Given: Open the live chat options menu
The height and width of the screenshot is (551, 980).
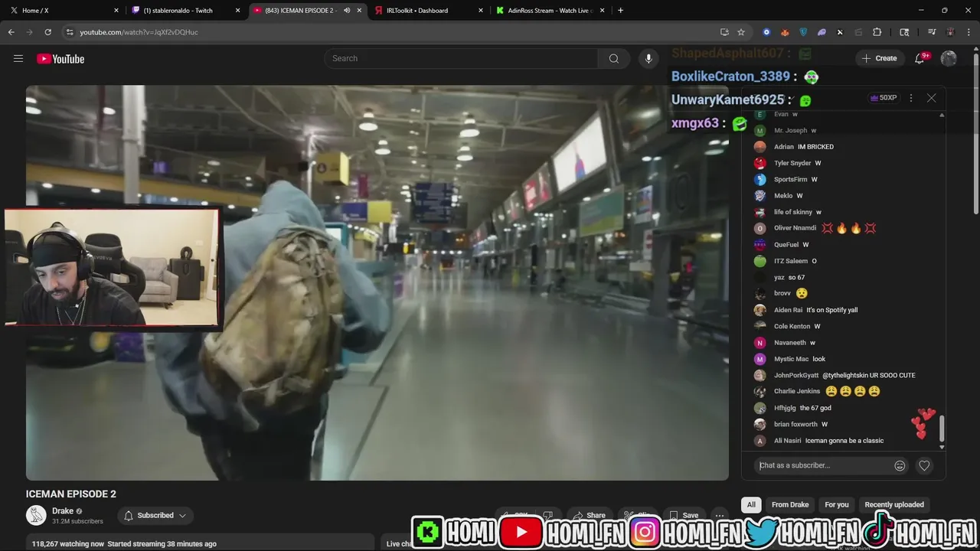Looking at the screenshot, I should (x=910, y=98).
